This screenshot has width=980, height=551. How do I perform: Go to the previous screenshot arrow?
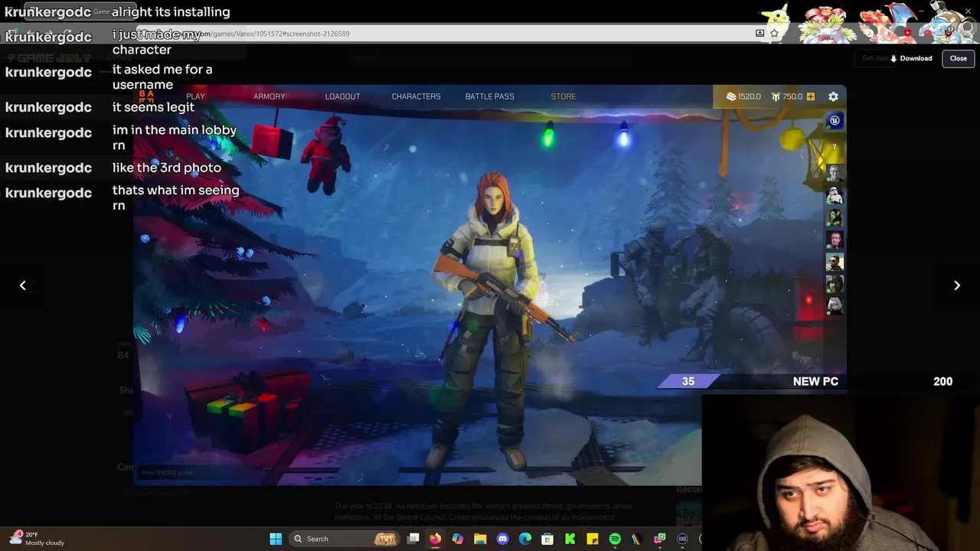click(23, 285)
